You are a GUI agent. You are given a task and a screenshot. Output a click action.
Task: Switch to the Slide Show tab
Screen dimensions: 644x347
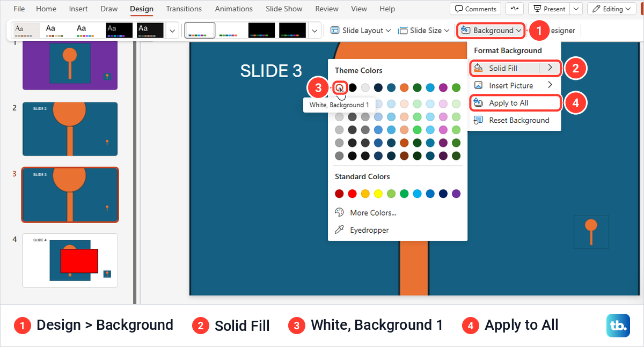tap(284, 9)
